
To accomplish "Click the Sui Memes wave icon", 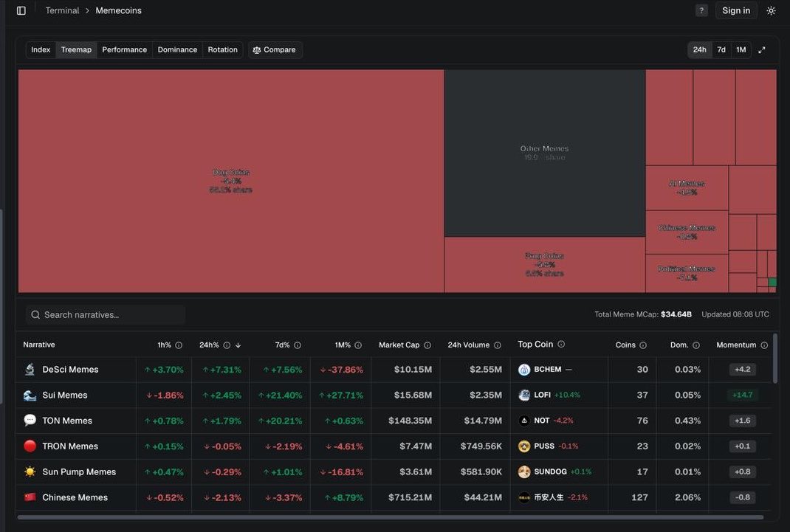I will click(x=30, y=395).
